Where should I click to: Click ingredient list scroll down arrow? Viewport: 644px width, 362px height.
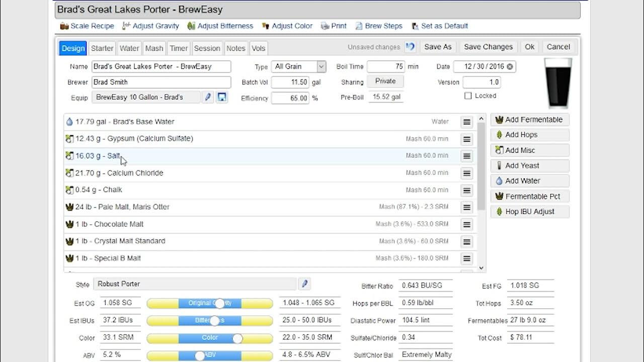pyautogui.click(x=481, y=268)
